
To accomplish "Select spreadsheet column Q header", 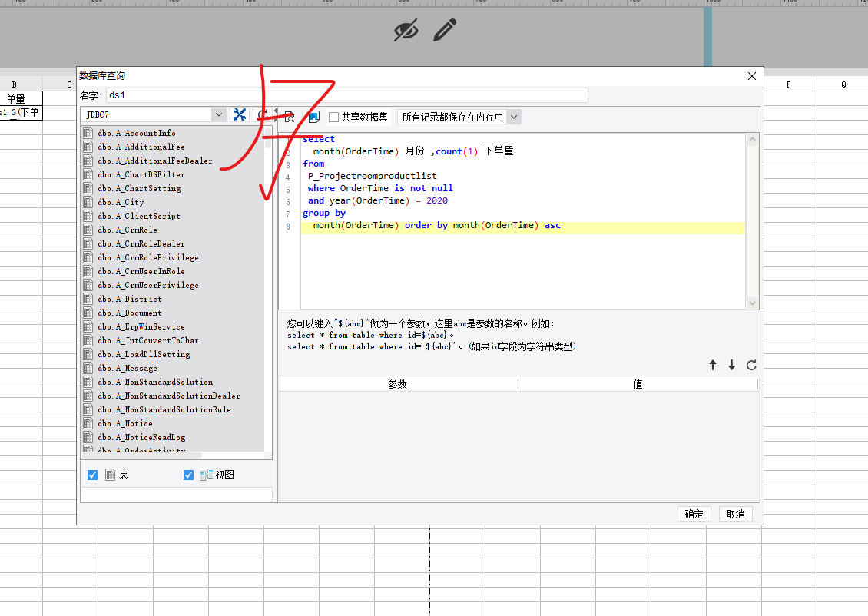I will 843,84.
